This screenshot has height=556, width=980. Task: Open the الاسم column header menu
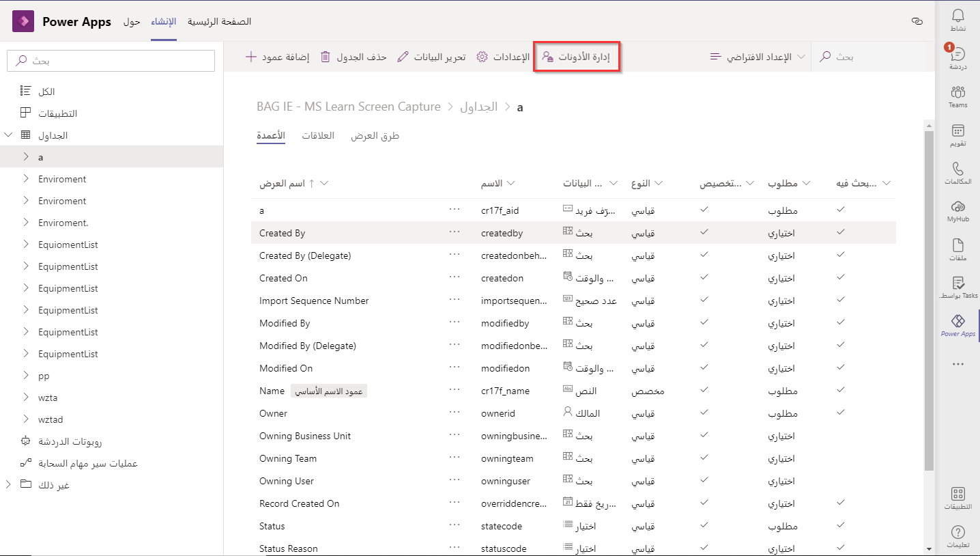pos(510,183)
